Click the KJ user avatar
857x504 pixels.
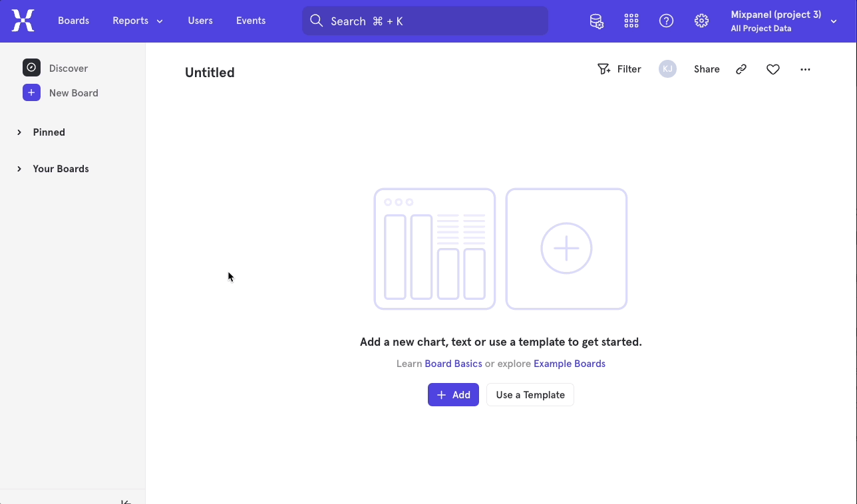(667, 69)
